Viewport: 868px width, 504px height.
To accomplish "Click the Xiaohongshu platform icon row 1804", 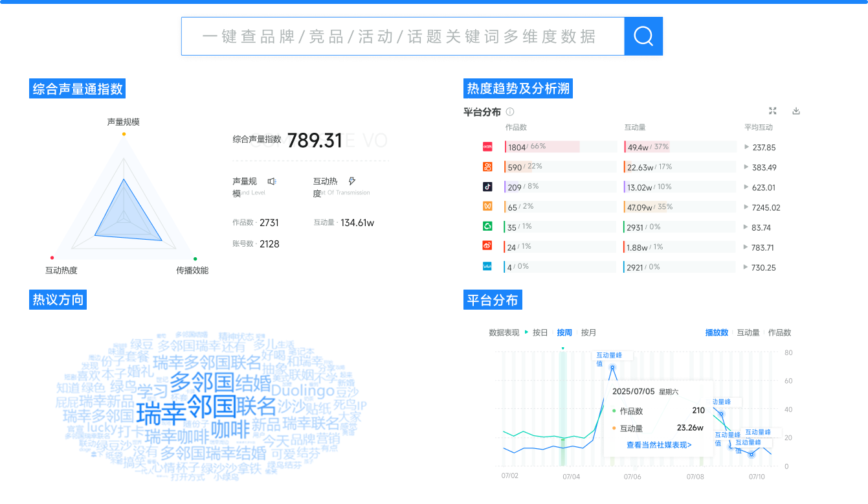I will [x=487, y=147].
